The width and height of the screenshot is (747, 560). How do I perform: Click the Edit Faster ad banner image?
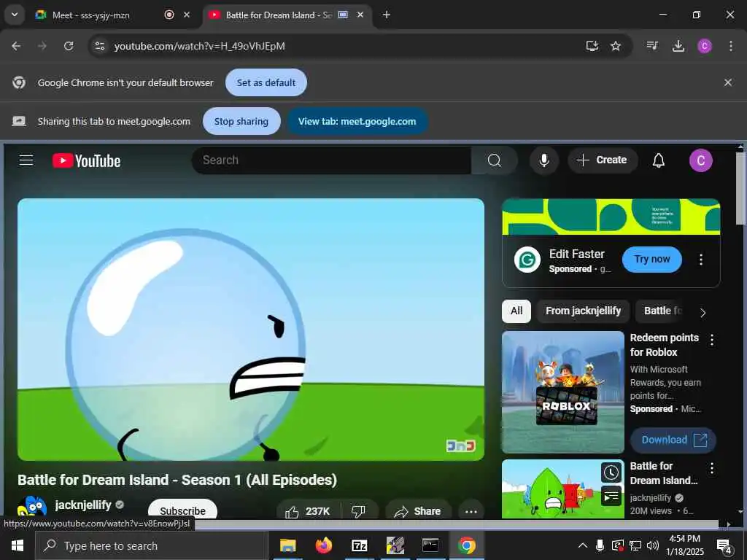point(611,217)
